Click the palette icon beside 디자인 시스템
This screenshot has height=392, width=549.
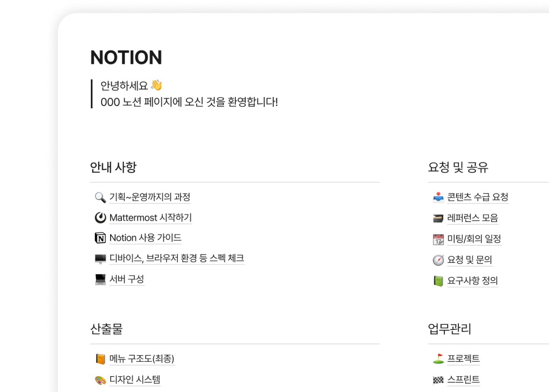[x=100, y=380]
